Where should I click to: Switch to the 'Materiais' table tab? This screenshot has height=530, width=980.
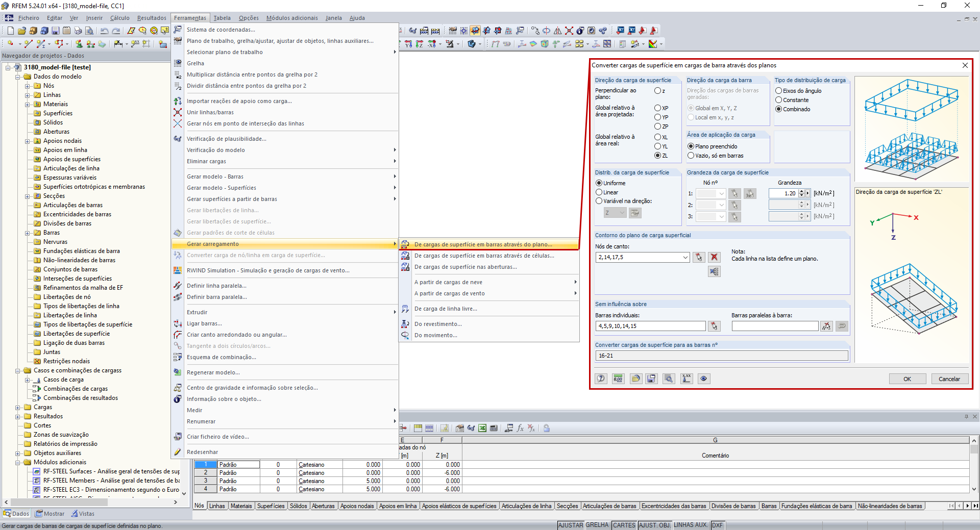tap(241, 506)
